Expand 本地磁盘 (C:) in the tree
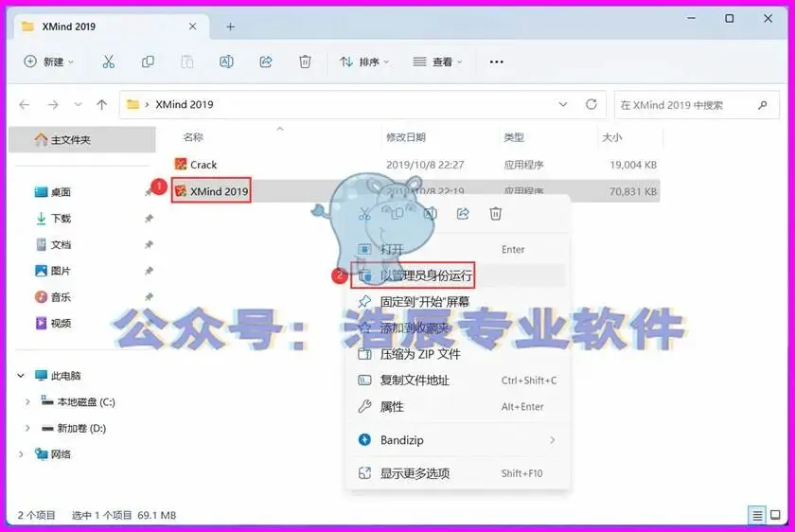Screen dimensions: 795x532 (27, 401)
